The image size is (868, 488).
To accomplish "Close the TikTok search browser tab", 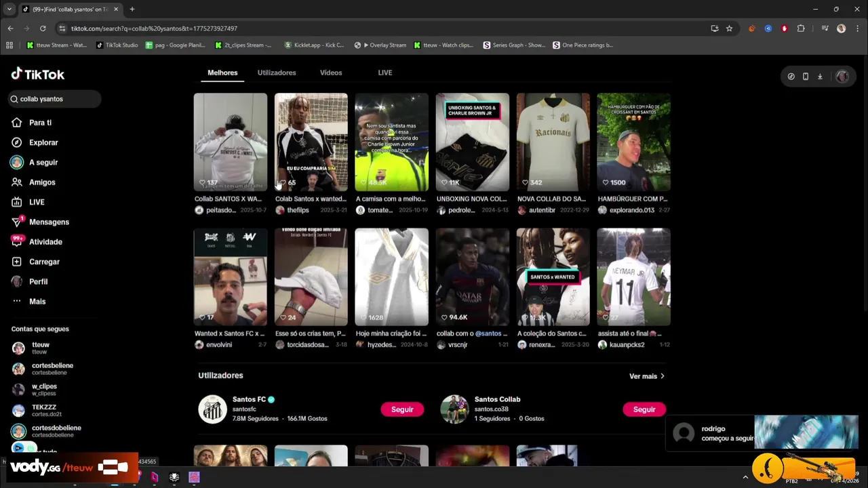I will (116, 9).
